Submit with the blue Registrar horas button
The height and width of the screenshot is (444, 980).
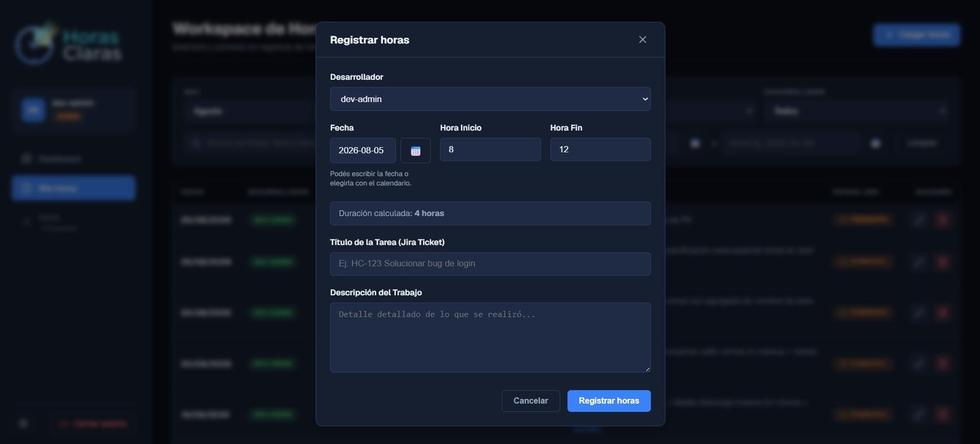pos(609,401)
